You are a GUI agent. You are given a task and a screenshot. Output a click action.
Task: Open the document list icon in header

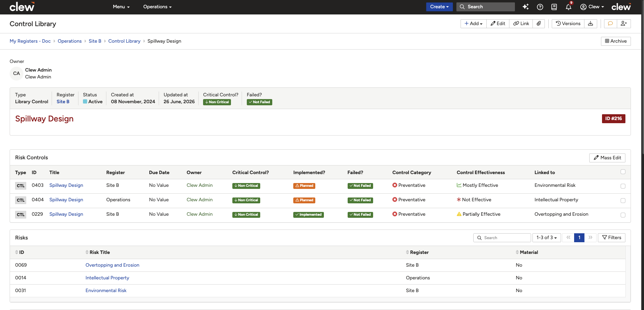(x=554, y=7)
